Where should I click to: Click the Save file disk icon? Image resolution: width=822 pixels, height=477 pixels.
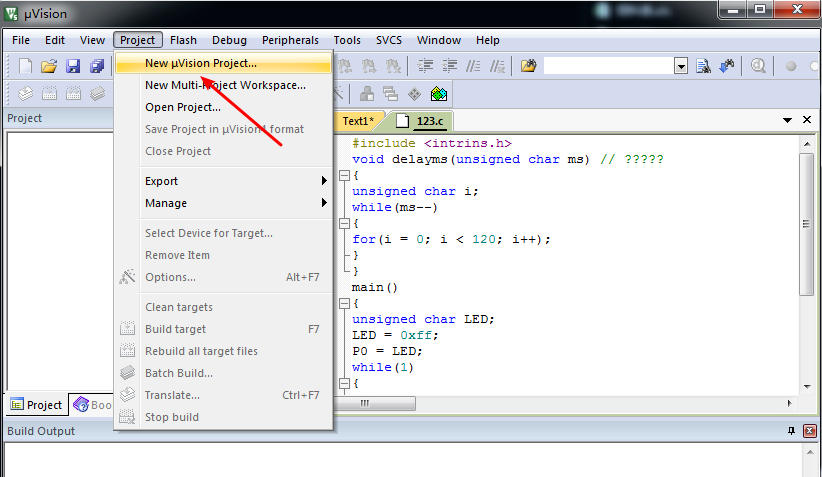pos(73,66)
